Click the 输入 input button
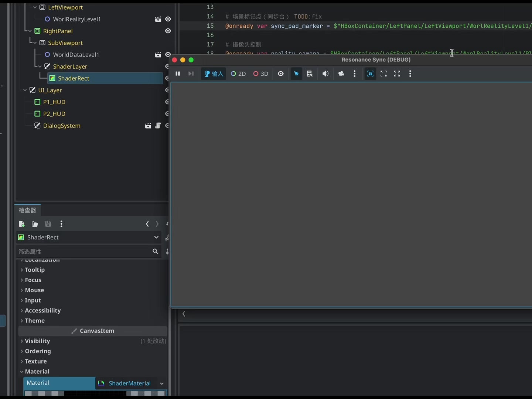 tap(214, 74)
